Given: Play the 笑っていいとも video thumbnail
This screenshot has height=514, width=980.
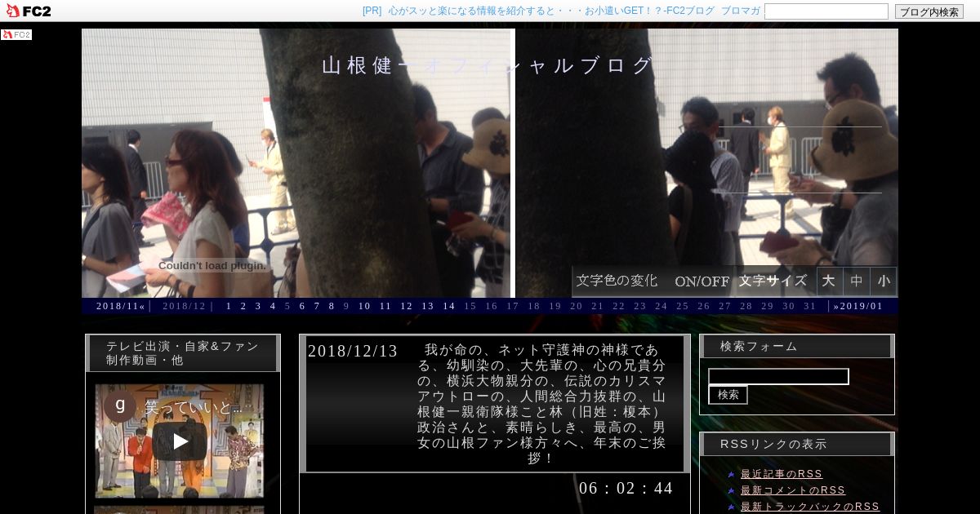Looking at the screenshot, I should [180, 441].
